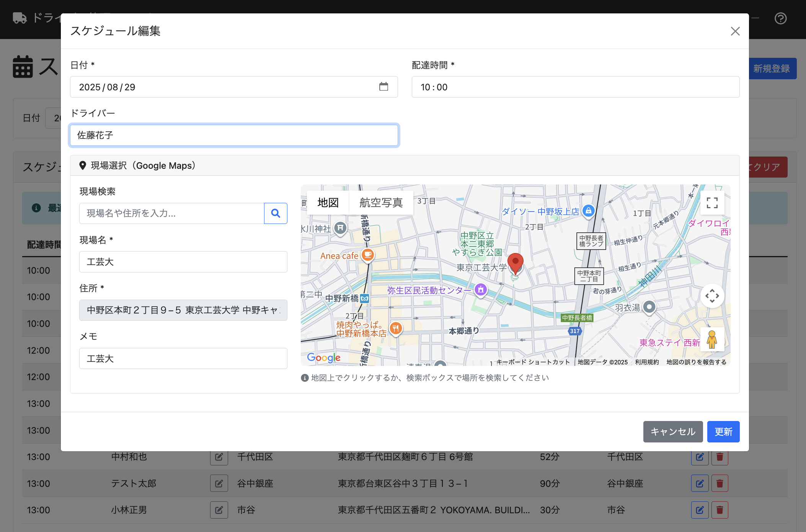Edit the 市谷 schedule row
The height and width of the screenshot is (532, 806).
700,510
